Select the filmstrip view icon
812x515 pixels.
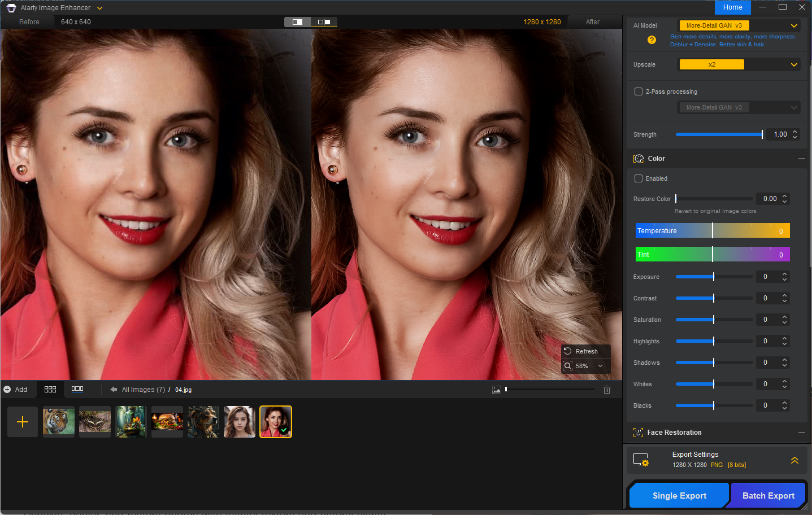click(x=77, y=389)
